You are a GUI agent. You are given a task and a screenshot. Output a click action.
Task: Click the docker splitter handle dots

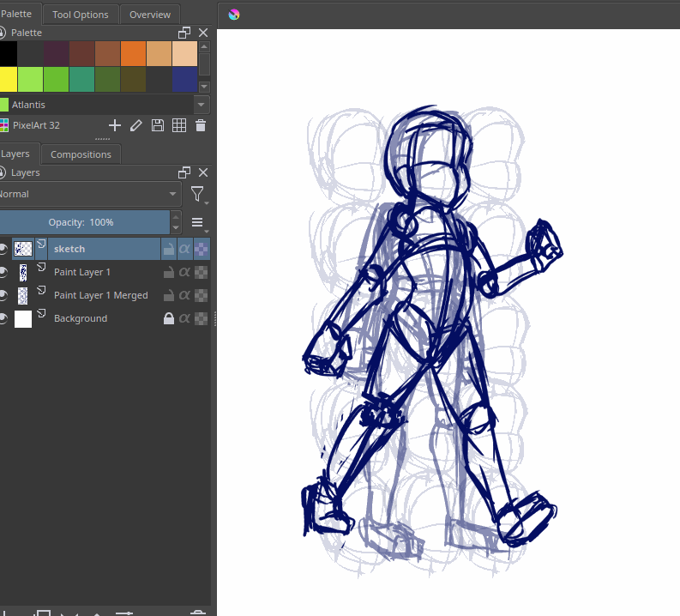102,139
